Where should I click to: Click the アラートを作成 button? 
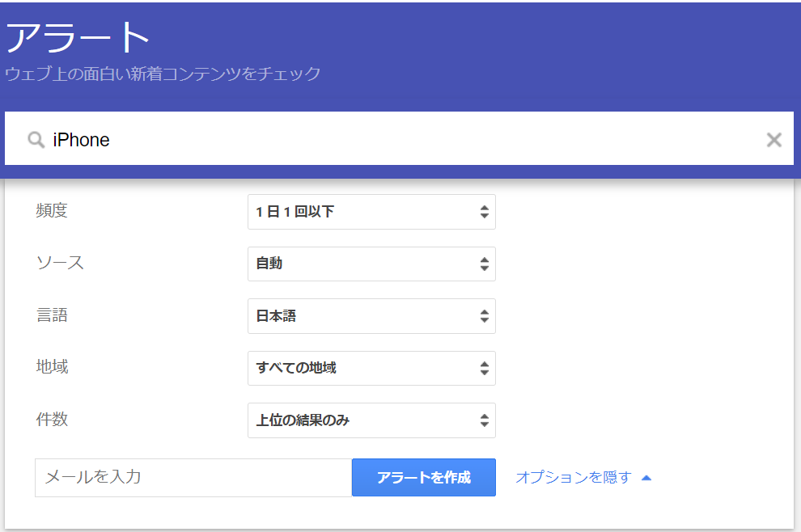pos(423,477)
